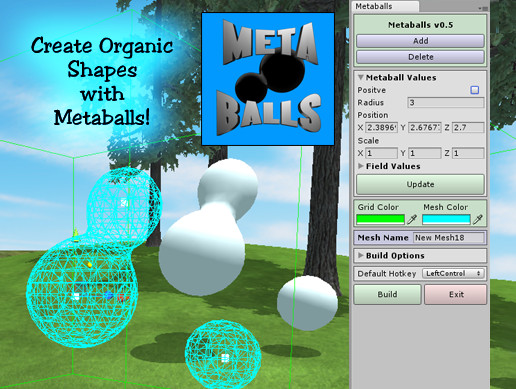The width and height of the screenshot is (516, 389).
Task: Open the panel options menu icon
Action: click(x=483, y=8)
